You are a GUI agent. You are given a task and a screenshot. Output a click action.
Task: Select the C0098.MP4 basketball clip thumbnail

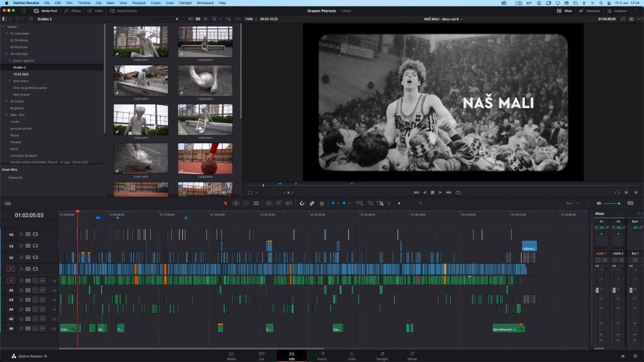tap(205, 158)
